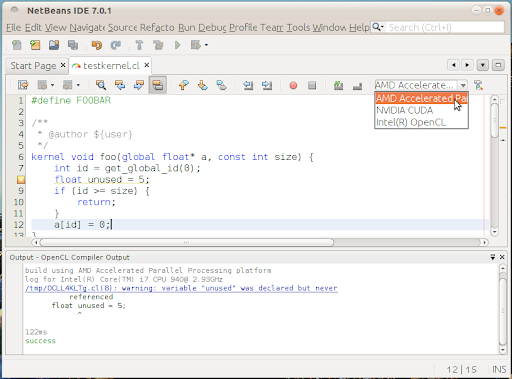Click the warning marker on line 8
Viewport: 512px width, 379px height.
click(x=21, y=180)
